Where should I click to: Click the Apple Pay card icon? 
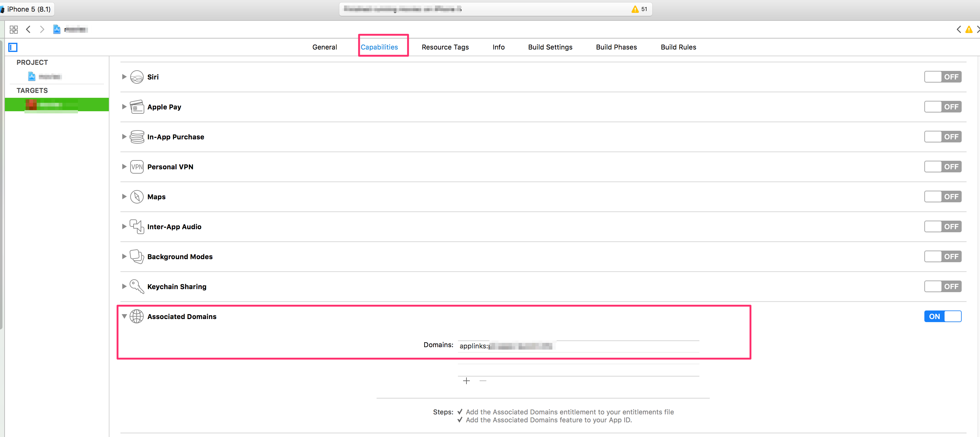point(137,107)
